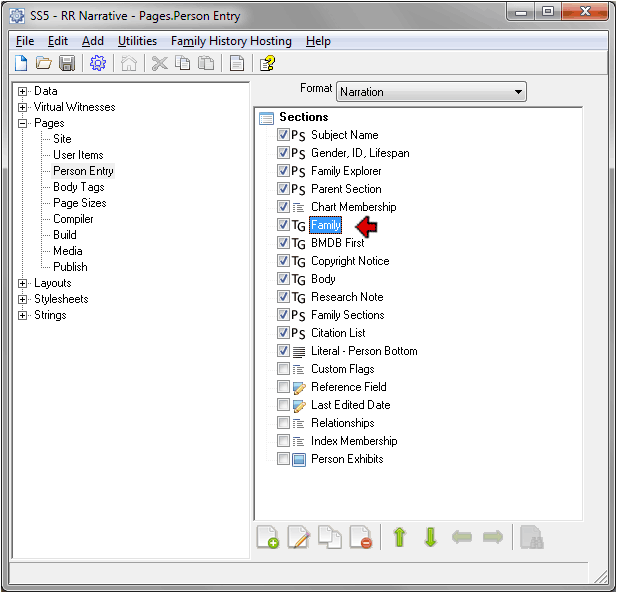This screenshot has width=617, height=593.
Task: Uncheck the Subject Name section checkbox
Action: click(283, 135)
